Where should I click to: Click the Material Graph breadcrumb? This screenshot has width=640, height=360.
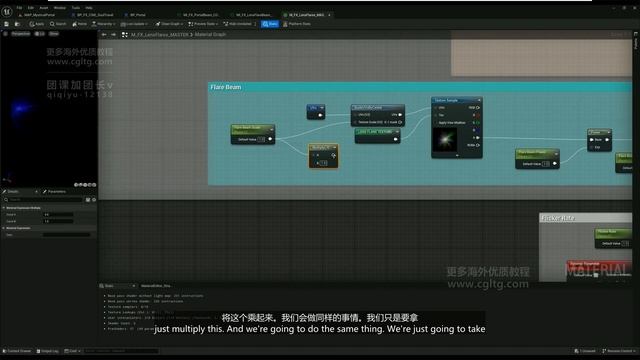(x=210, y=35)
